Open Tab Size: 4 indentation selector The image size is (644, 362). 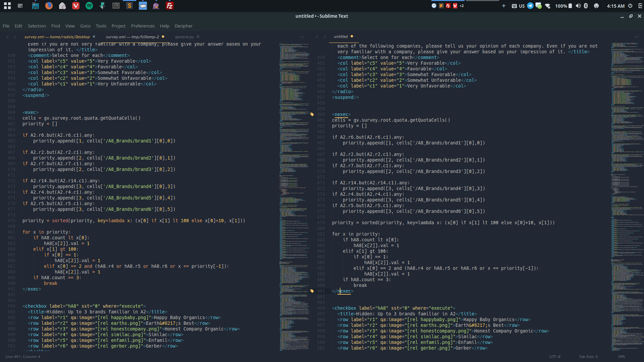588,357
